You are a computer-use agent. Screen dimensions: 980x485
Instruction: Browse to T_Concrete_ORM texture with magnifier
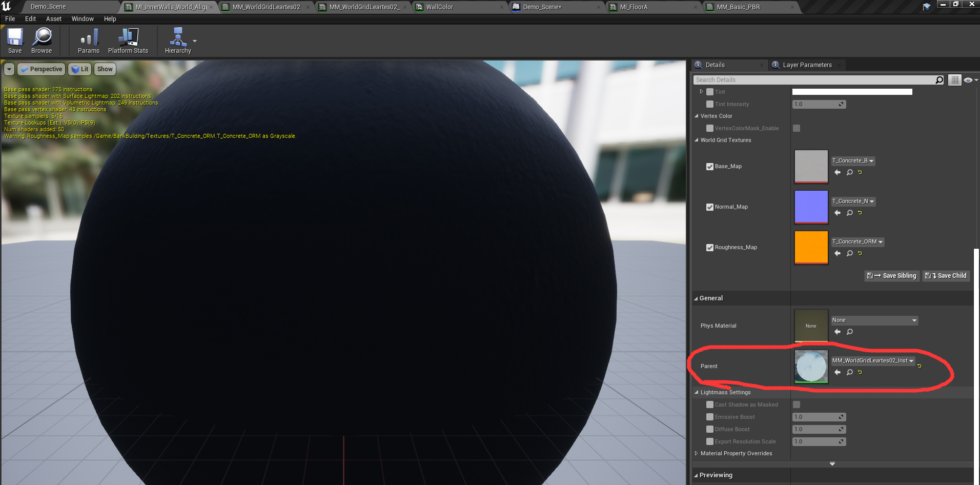pyautogui.click(x=849, y=253)
